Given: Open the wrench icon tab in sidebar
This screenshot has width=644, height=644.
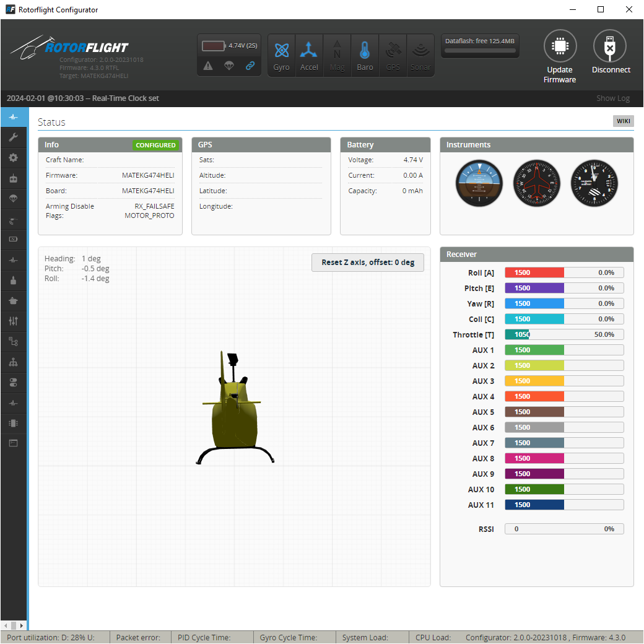Looking at the screenshot, I should click(x=13, y=137).
